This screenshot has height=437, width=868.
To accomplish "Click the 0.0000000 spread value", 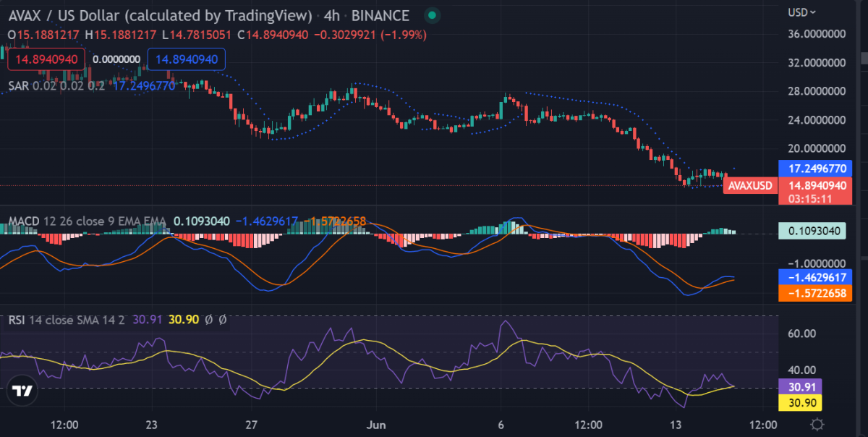I will coord(116,59).
